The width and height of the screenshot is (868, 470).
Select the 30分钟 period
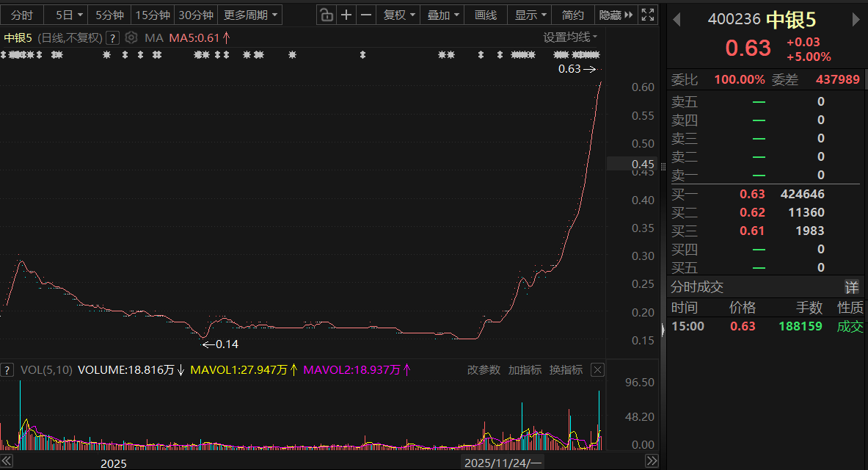pos(196,15)
